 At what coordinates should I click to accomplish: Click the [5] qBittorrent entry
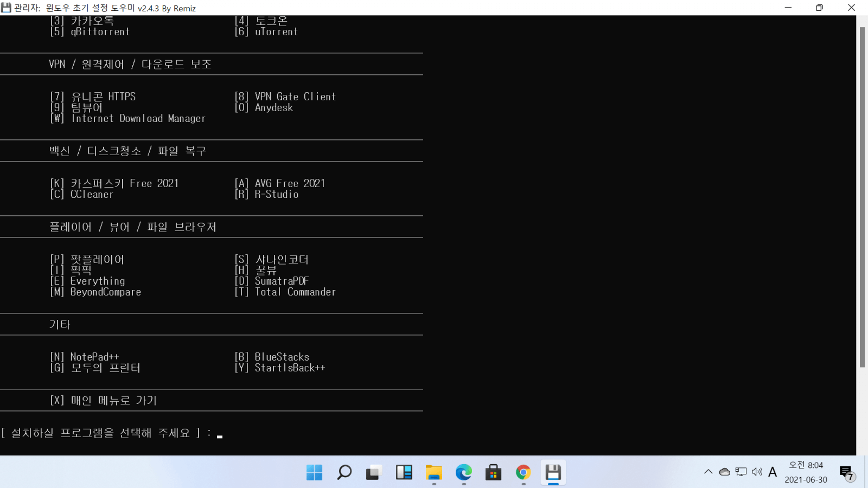coord(90,31)
